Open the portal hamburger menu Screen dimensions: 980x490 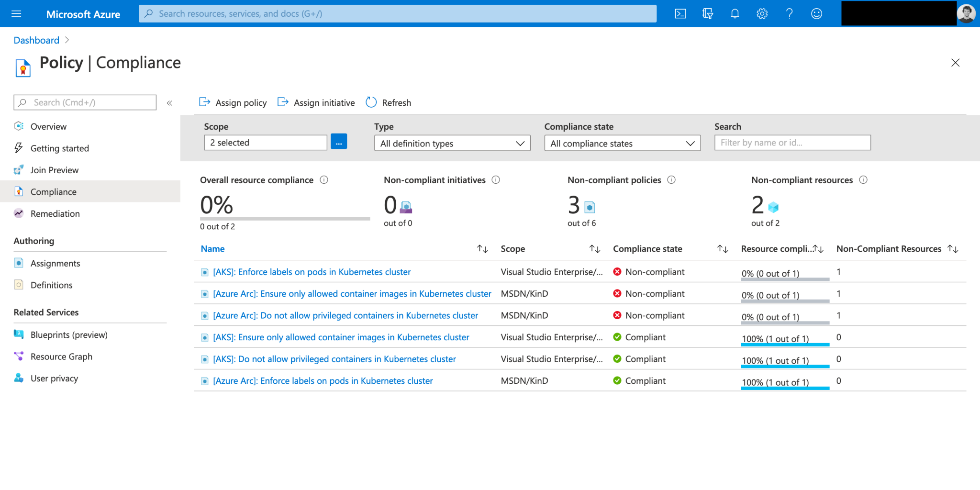point(16,13)
